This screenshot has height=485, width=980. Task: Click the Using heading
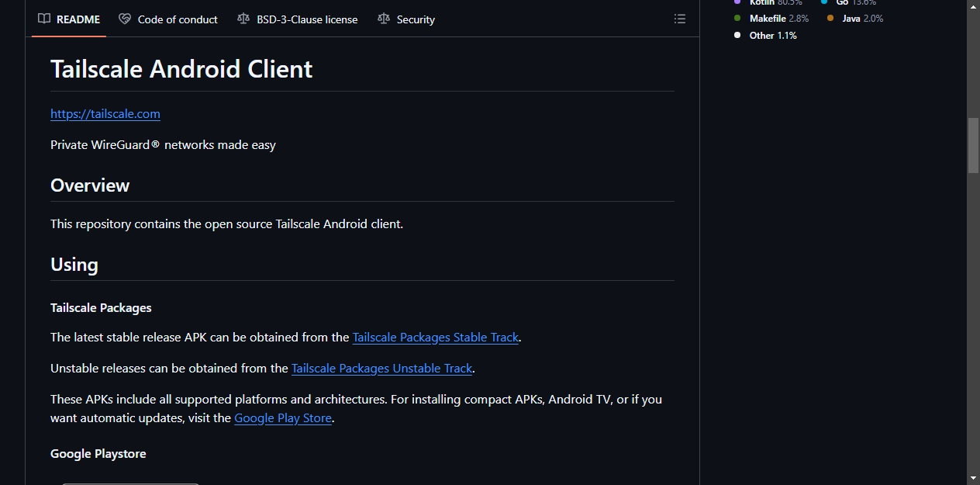tap(74, 265)
